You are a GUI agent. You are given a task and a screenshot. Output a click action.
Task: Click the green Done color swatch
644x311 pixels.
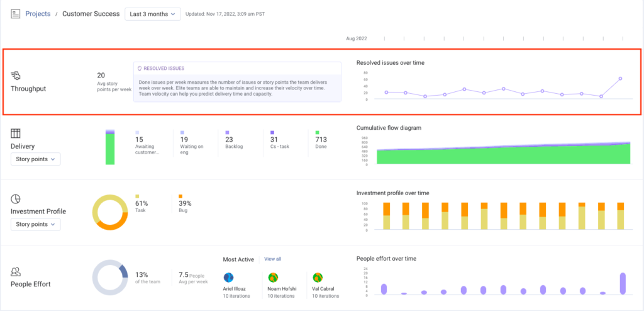click(317, 132)
